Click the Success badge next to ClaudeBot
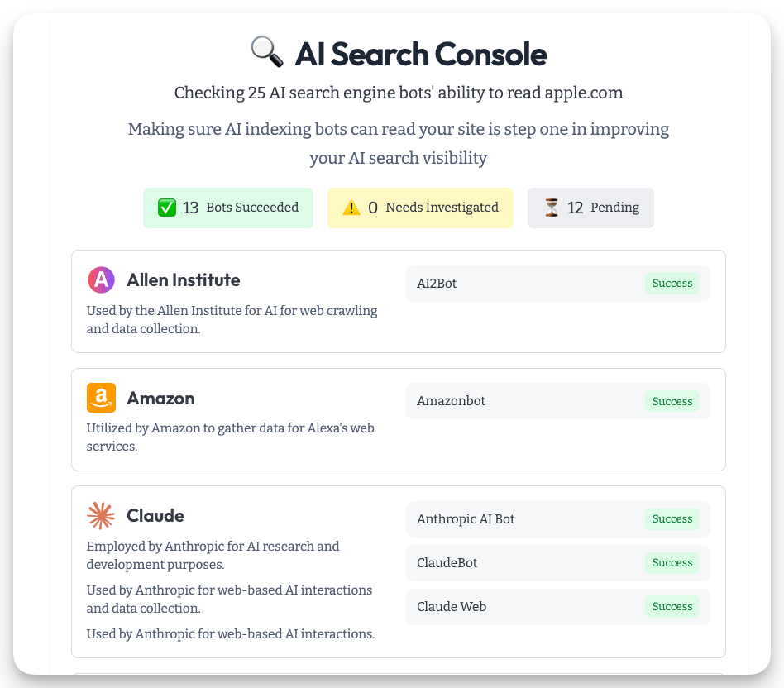 tap(672, 563)
